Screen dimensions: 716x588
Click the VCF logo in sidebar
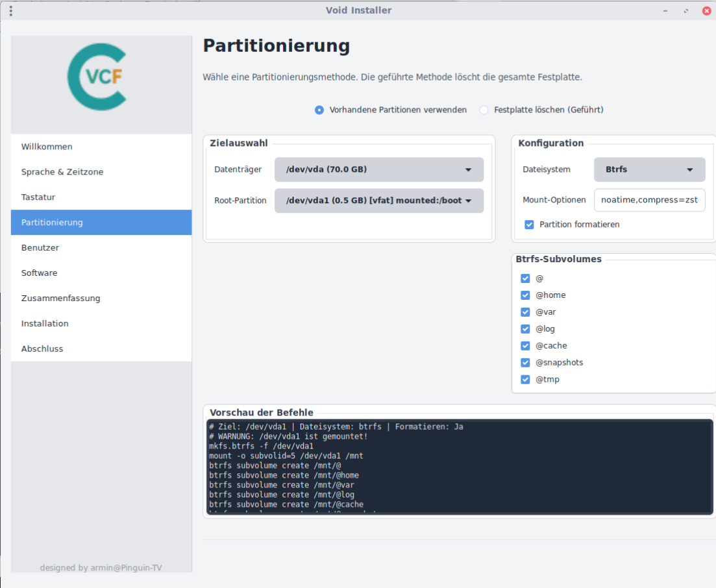pos(97,76)
